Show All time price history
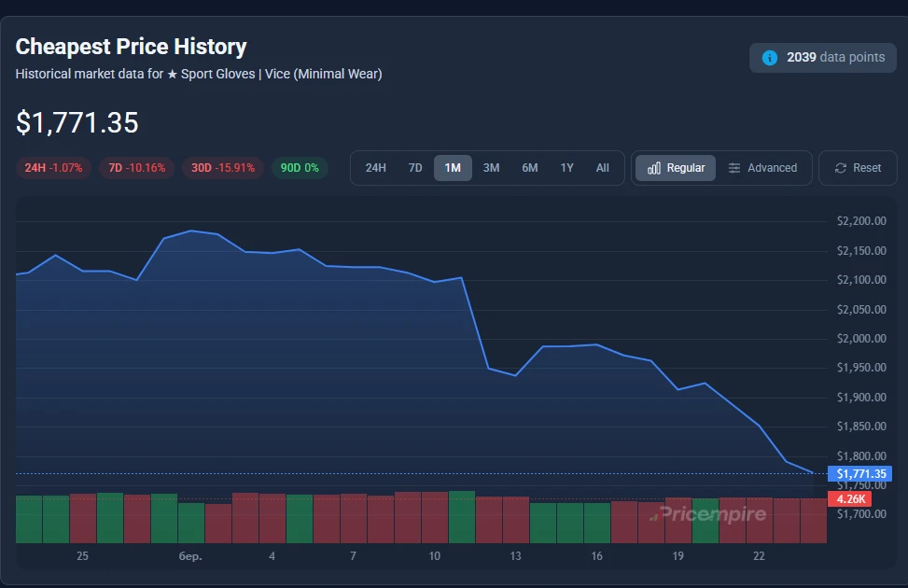The width and height of the screenshot is (908, 588). 602,168
